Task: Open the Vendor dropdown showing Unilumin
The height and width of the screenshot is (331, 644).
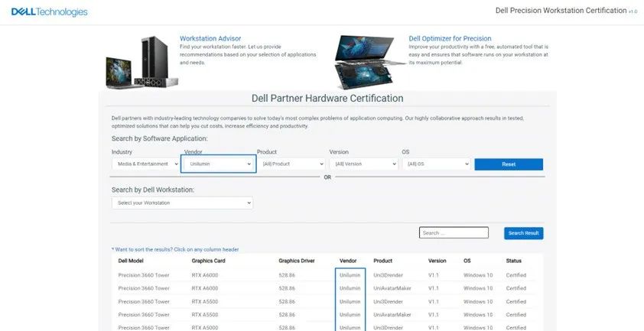Action: 218,164
